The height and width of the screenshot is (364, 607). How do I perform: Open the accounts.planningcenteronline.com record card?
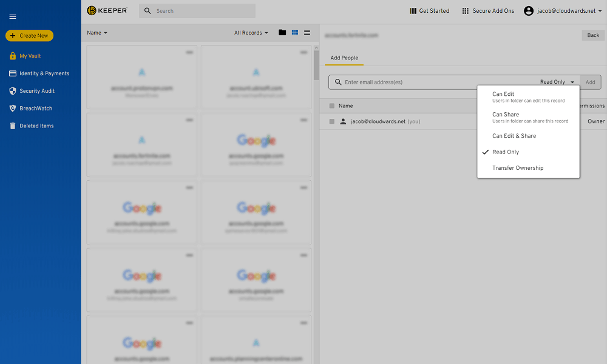tap(256, 340)
